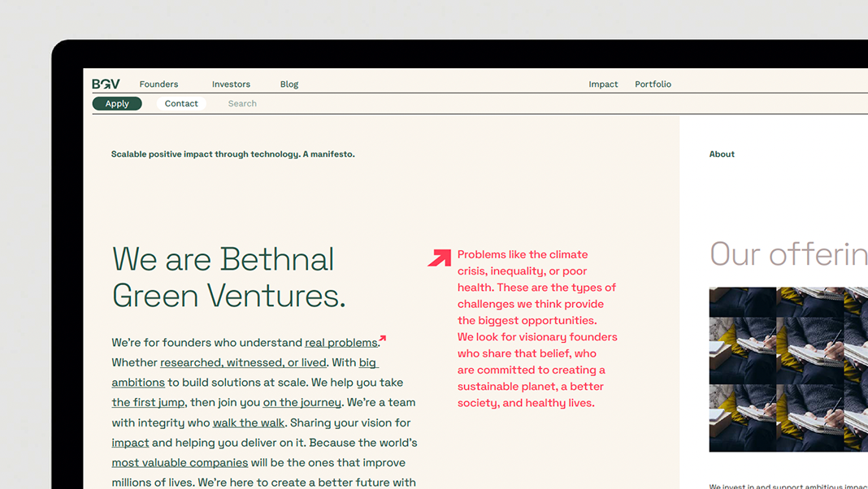868x489 pixels.
Task: Open the Portfolio nav item
Action: click(x=653, y=84)
